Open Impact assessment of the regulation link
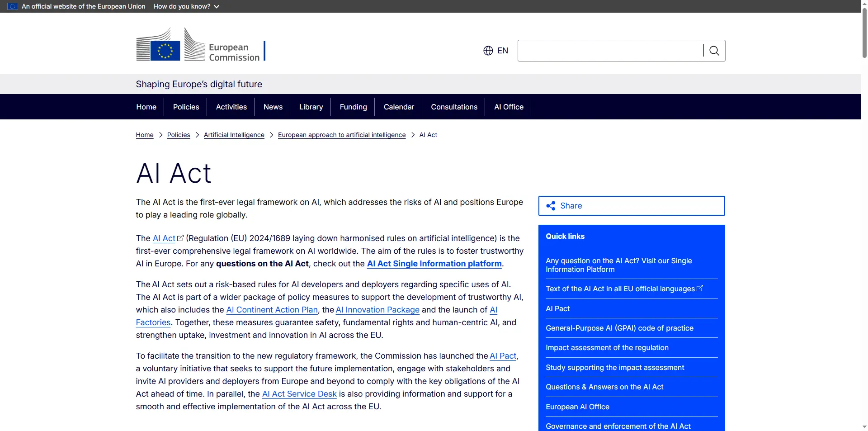The height and width of the screenshot is (431, 868). pyautogui.click(x=607, y=347)
